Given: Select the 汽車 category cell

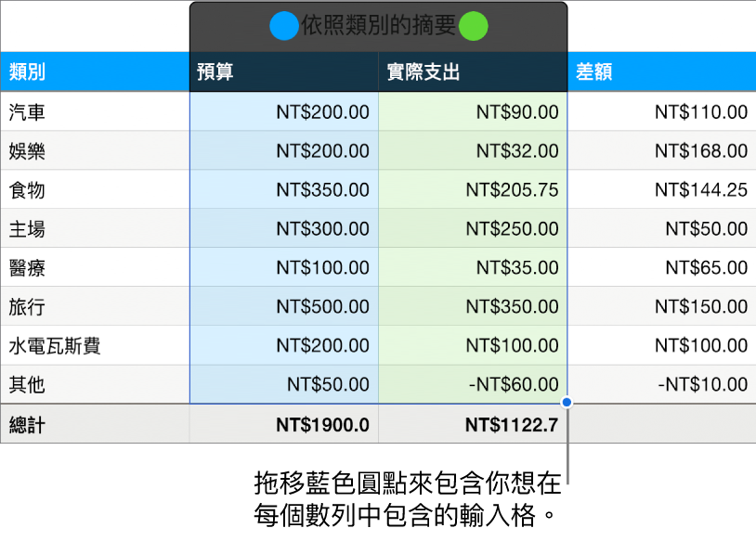Looking at the screenshot, I should tap(95, 112).
